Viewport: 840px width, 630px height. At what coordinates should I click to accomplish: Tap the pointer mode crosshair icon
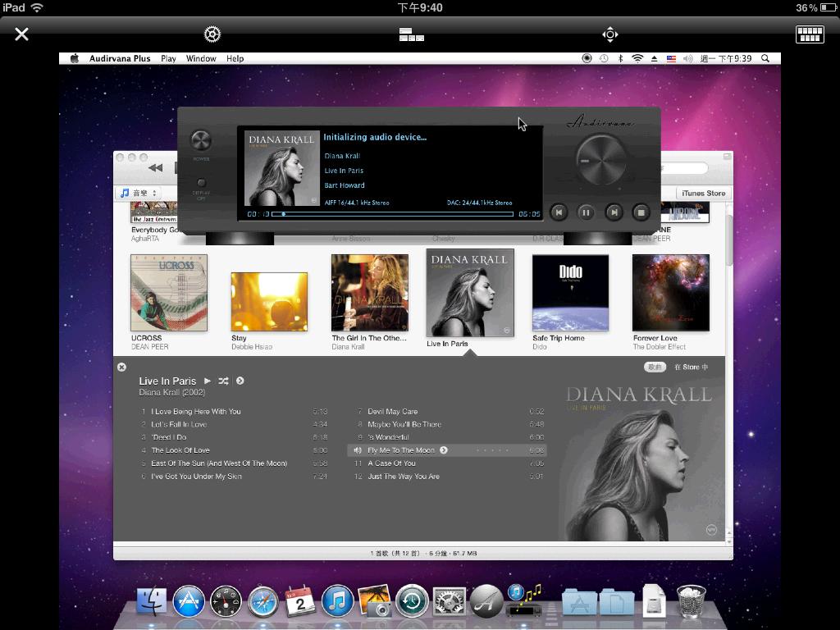click(609, 34)
